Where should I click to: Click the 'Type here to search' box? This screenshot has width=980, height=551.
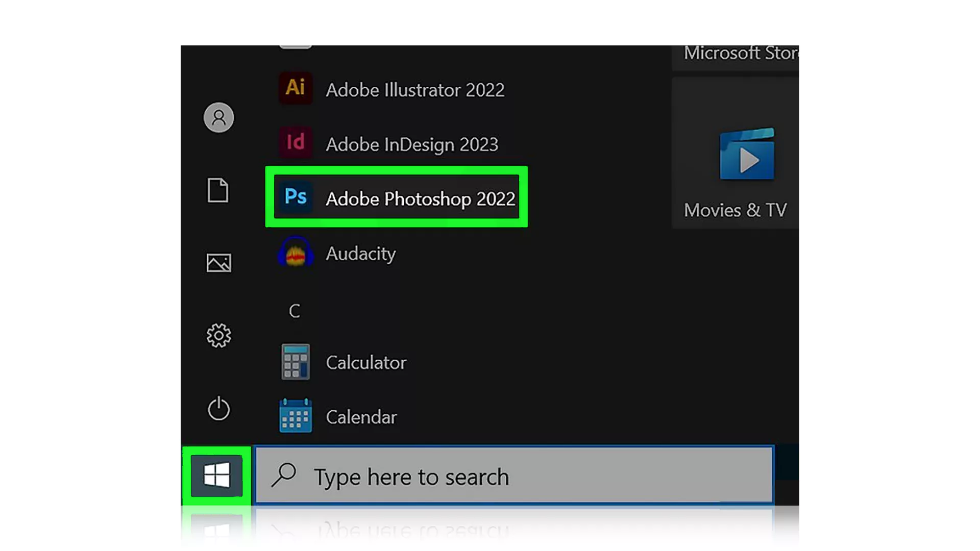514,475
